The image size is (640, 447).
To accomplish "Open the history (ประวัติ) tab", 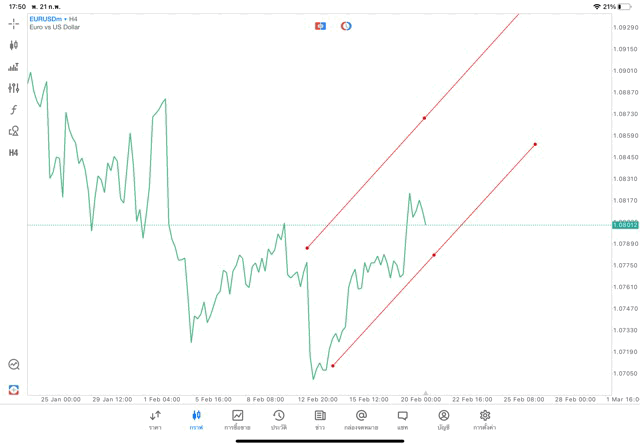I will tap(279, 420).
